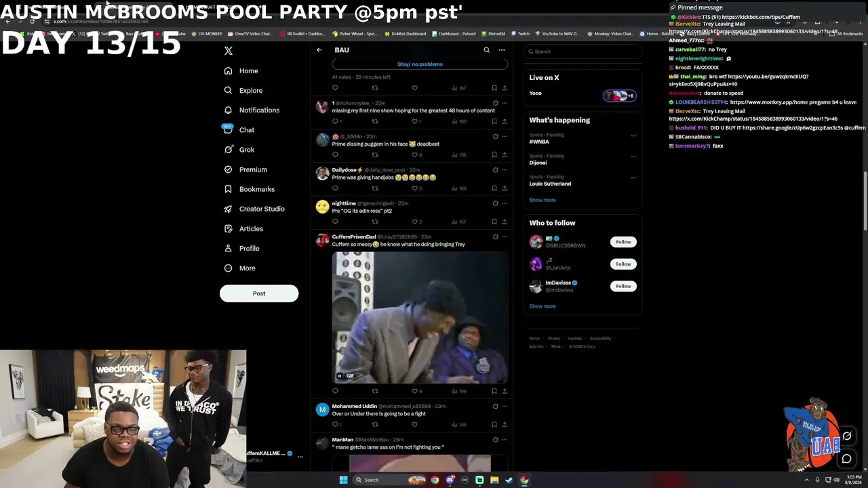
Task: Show more trending topics
Action: (x=542, y=200)
